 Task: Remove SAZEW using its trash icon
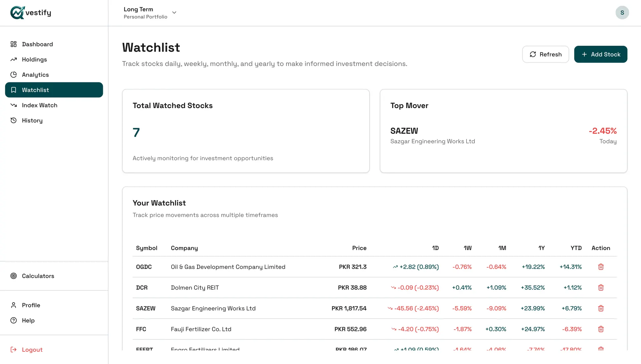pyautogui.click(x=601, y=308)
